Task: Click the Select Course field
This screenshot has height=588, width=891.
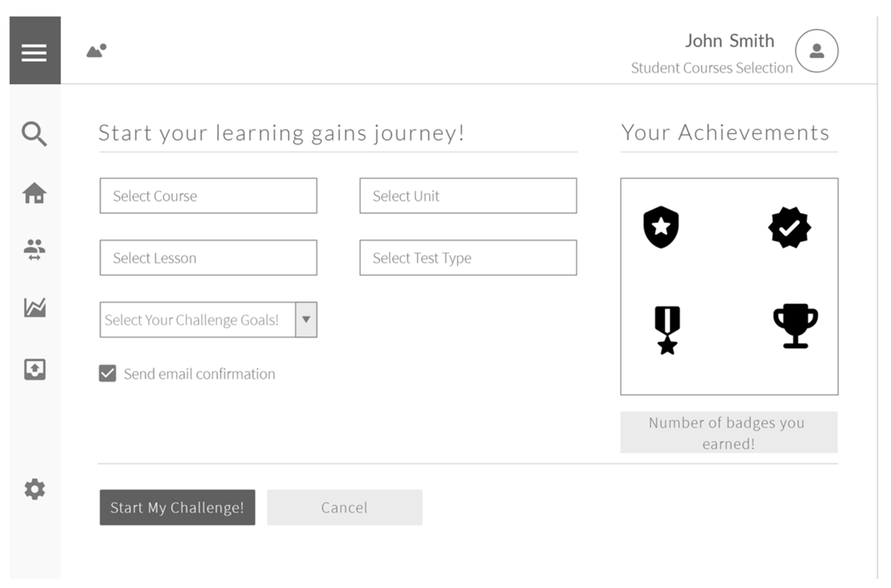Action: (x=208, y=196)
